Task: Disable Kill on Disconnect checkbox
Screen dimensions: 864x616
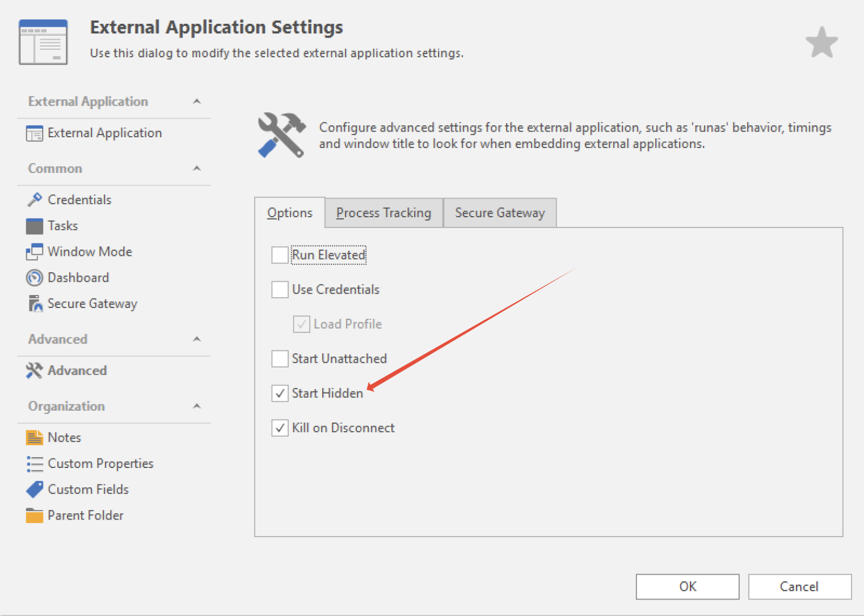Action: (280, 428)
